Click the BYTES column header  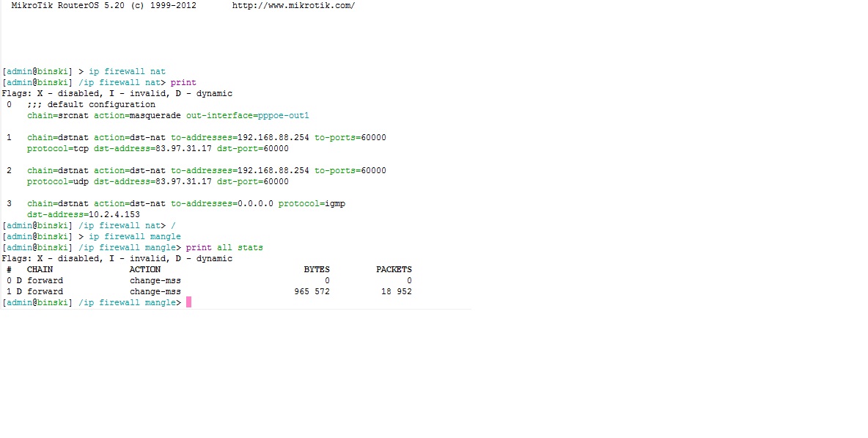pos(317,269)
